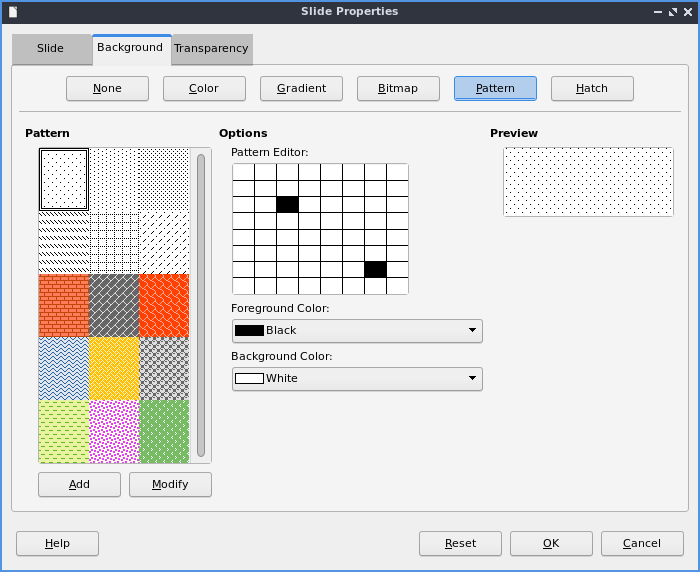Pick the red-orange shingle pattern swatch
The width and height of the screenshot is (700, 572).
[164, 305]
